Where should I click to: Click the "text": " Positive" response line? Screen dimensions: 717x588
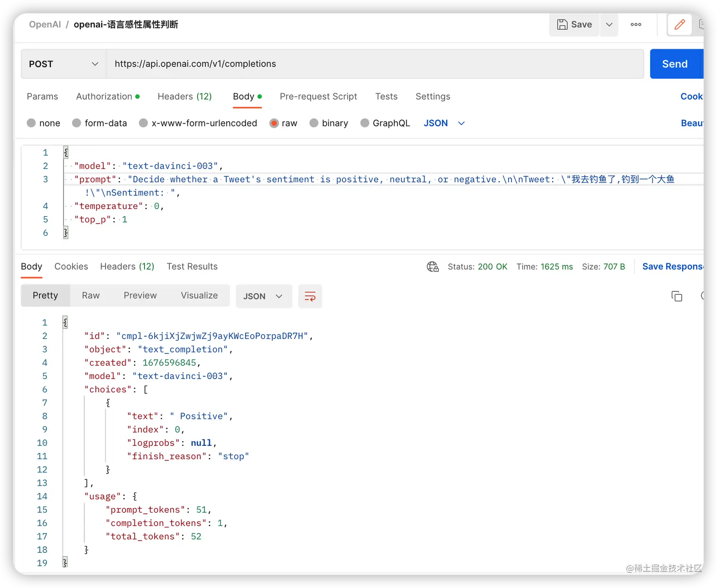pos(180,416)
